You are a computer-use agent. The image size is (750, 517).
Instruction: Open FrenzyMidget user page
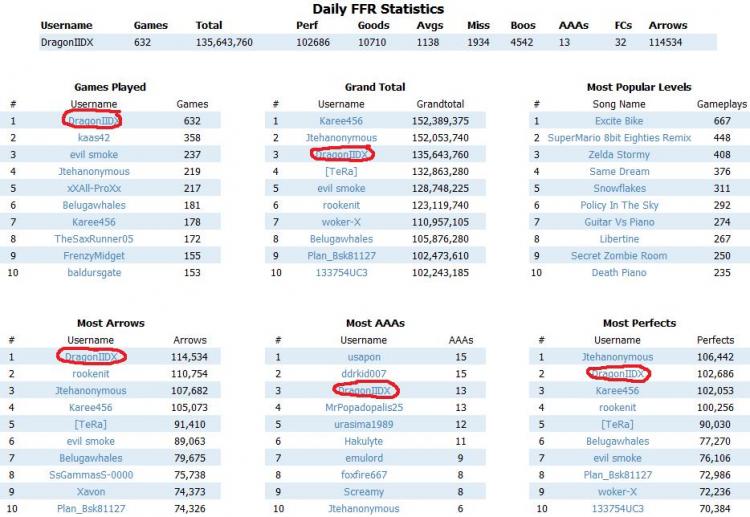click(94, 256)
